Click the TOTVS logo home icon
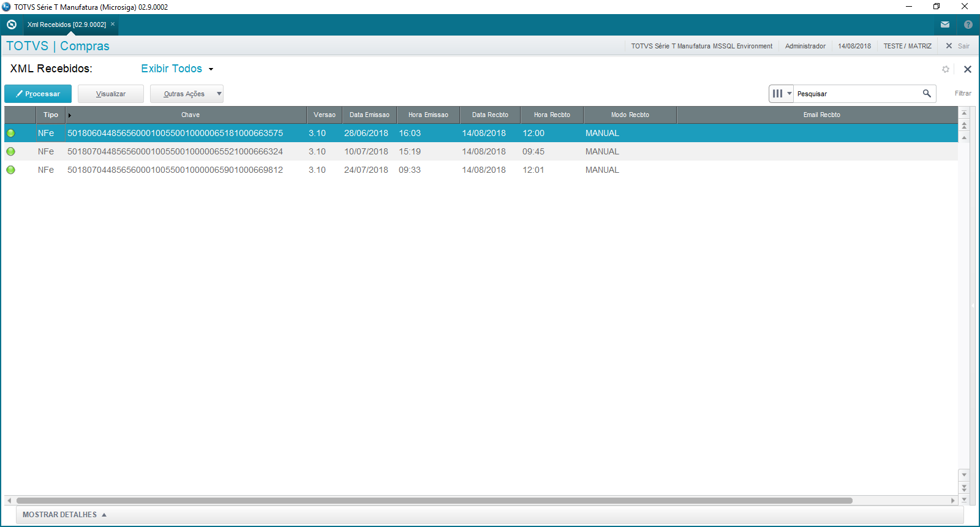 tap(12, 25)
